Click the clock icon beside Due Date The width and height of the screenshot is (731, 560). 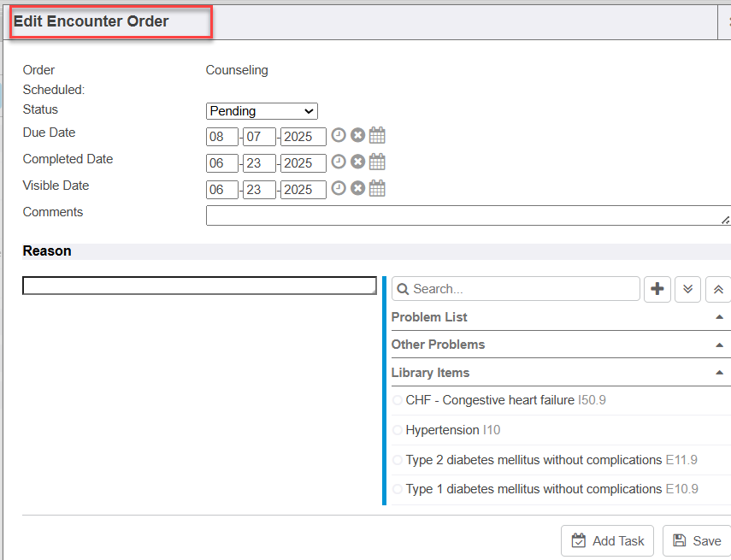coord(339,135)
